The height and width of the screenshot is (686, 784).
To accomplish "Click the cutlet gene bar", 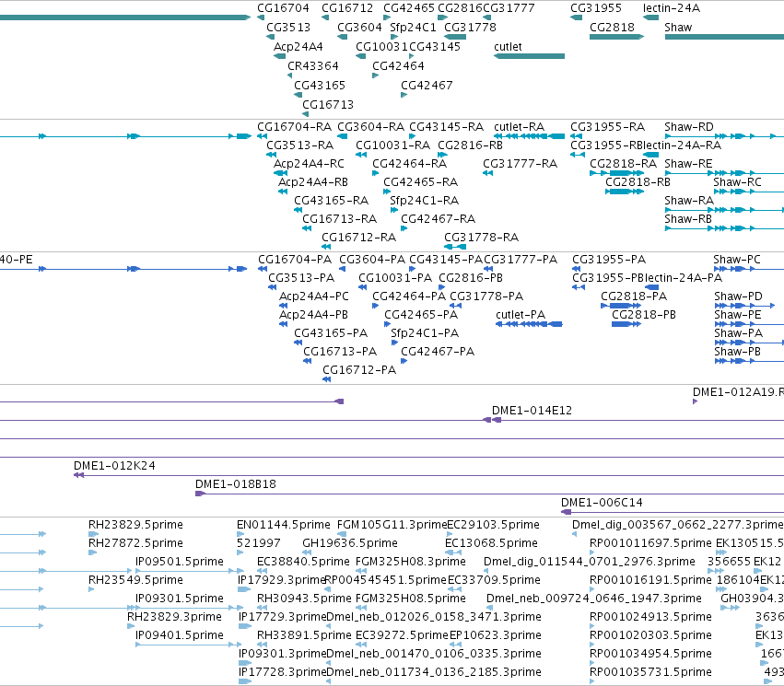I will pos(529,56).
